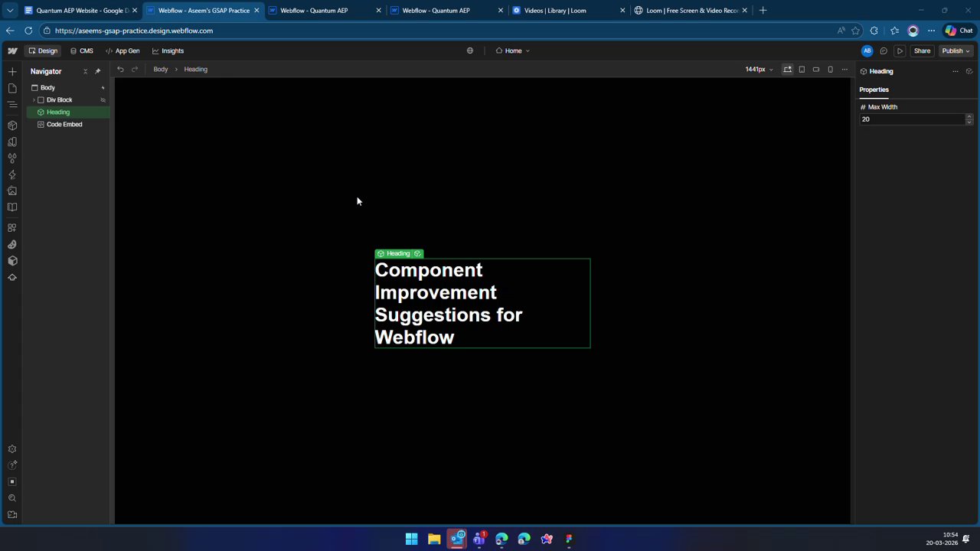Click the Max Width input field
The width and height of the screenshot is (980, 551).
(x=911, y=119)
